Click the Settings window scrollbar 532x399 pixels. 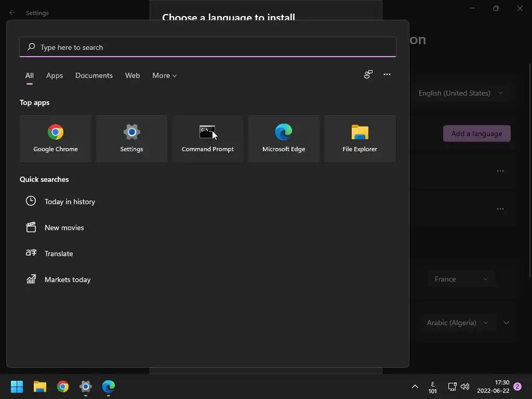point(529,170)
